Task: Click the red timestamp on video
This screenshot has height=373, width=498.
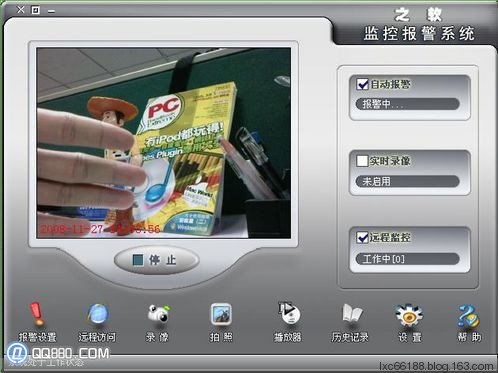Action: [100, 229]
